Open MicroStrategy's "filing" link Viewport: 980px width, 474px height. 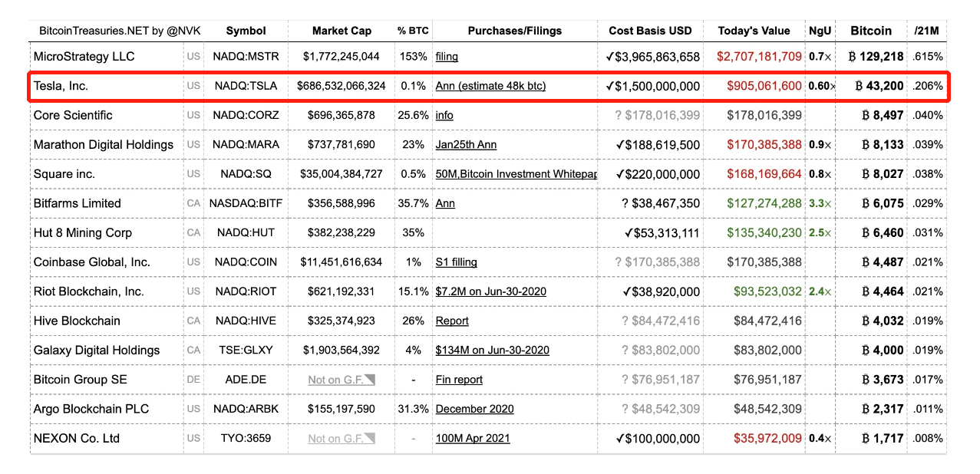click(x=447, y=57)
